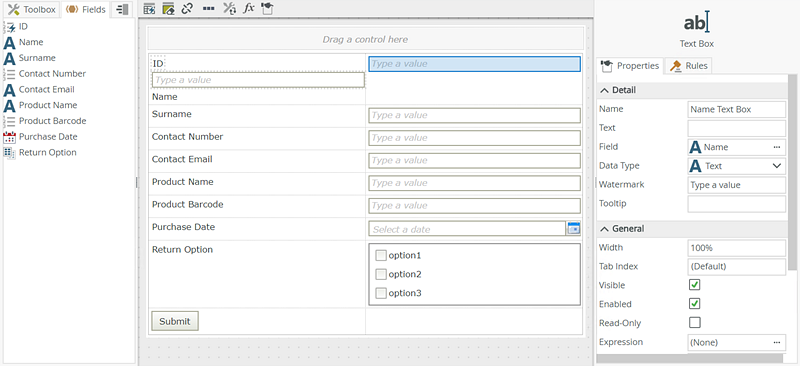Click the three-dots toolbar icon
800x366 pixels.
[208, 9]
